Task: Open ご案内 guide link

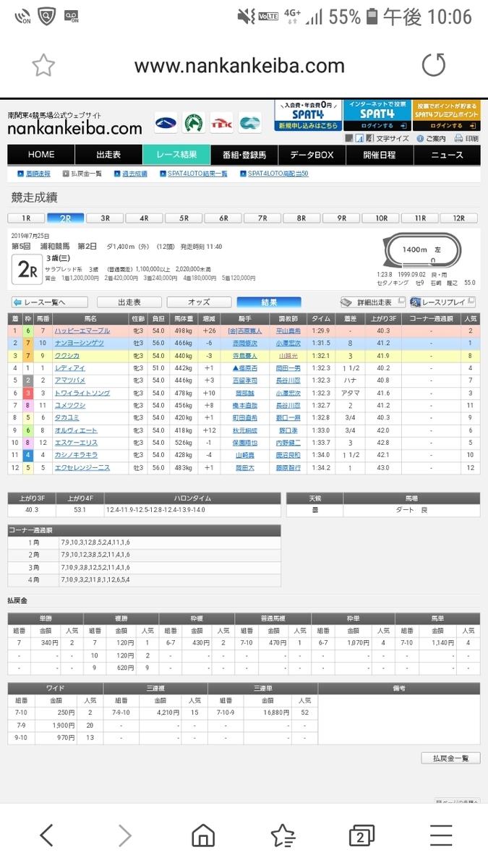Action: click(431, 138)
